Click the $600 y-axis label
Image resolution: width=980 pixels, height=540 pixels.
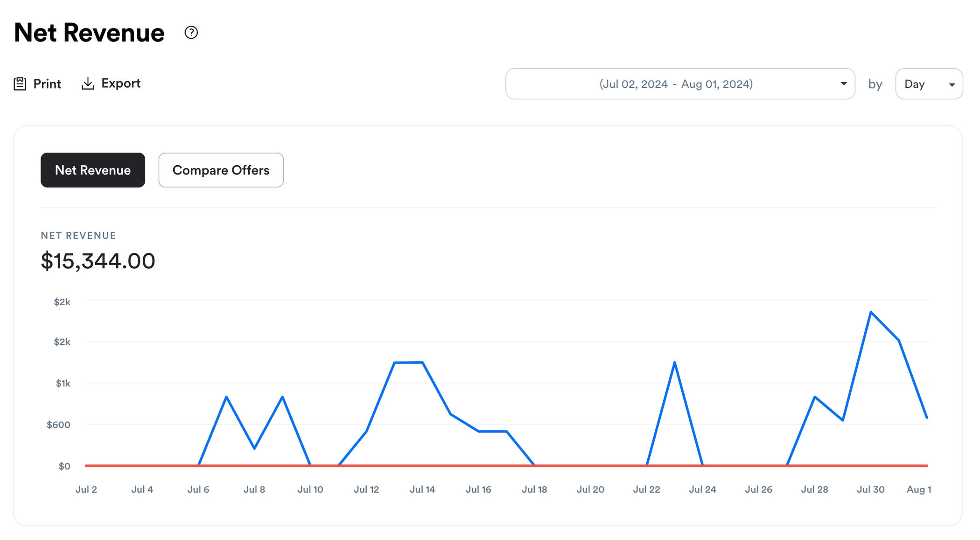(59, 425)
